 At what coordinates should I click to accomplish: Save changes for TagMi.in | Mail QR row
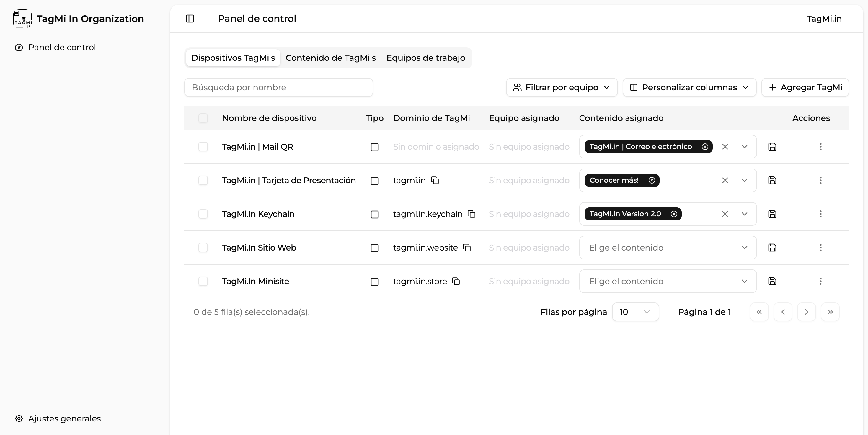772,147
